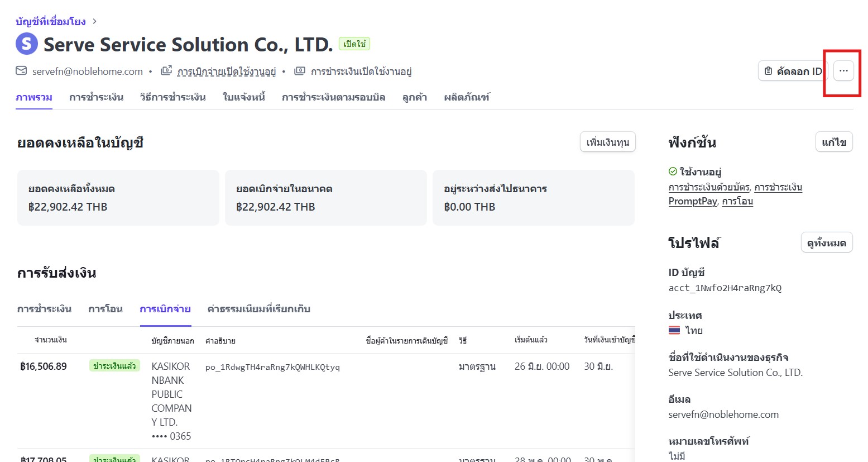This screenshot has width=868, height=462.
Task: Click the เพิ่มเงินทุน button
Action: tap(607, 142)
